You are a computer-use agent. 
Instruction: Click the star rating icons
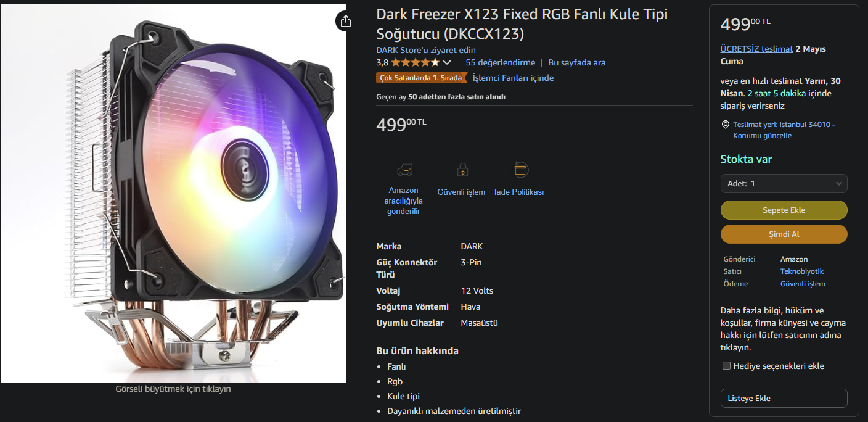click(x=415, y=62)
